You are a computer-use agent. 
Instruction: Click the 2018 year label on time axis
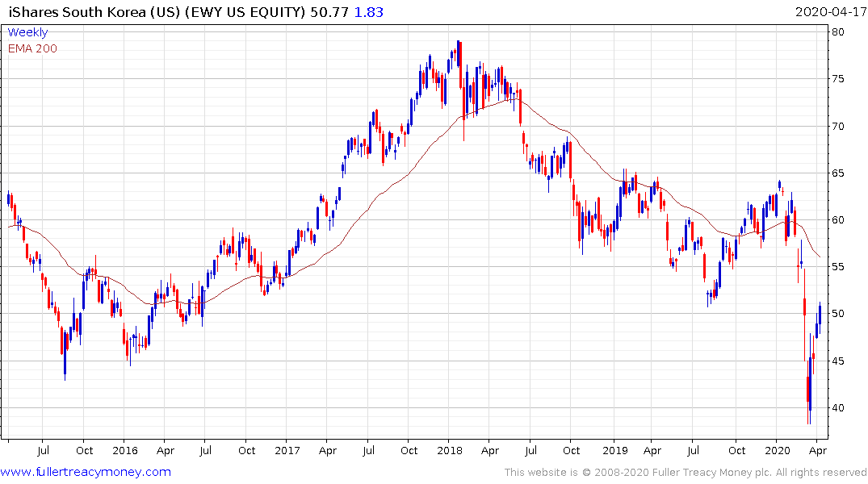click(450, 450)
